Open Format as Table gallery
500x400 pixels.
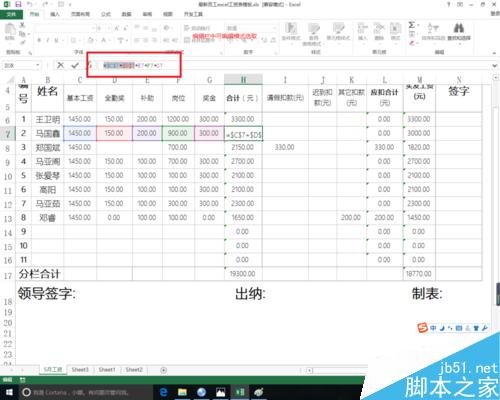(313, 34)
